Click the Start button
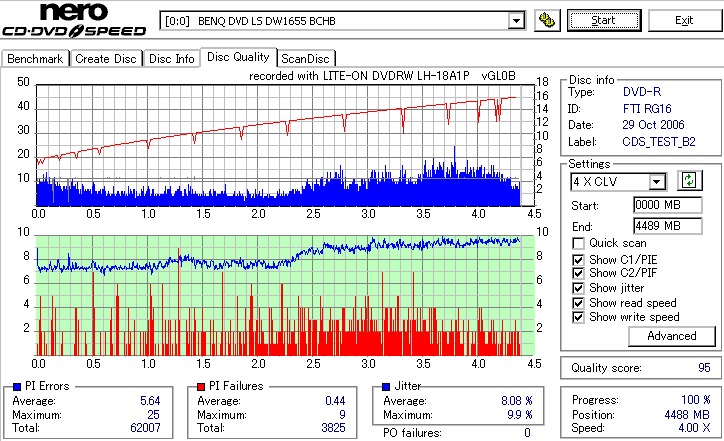Image resolution: width=724 pixels, height=441 pixels. pos(604,21)
